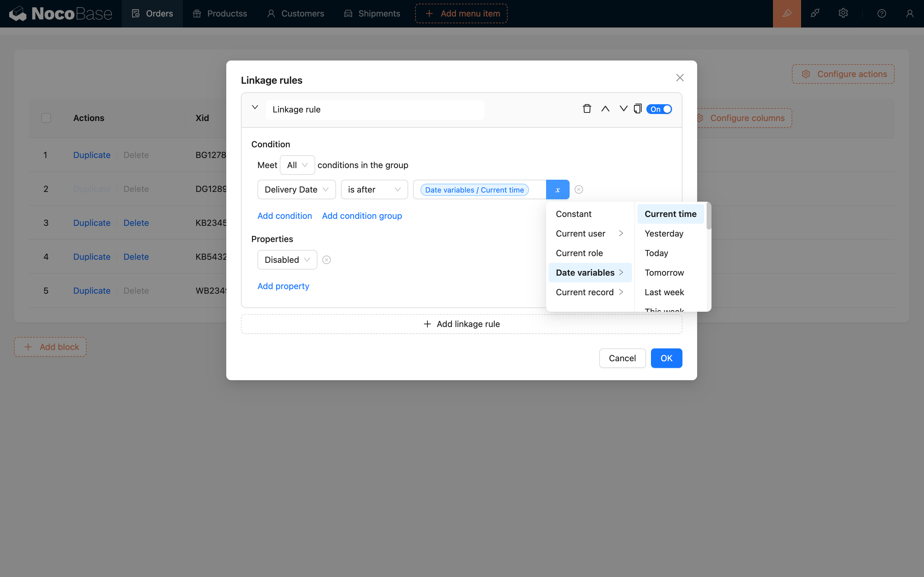Open the Delivery Date field dropdown
Image resolution: width=924 pixels, height=577 pixels.
click(296, 190)
